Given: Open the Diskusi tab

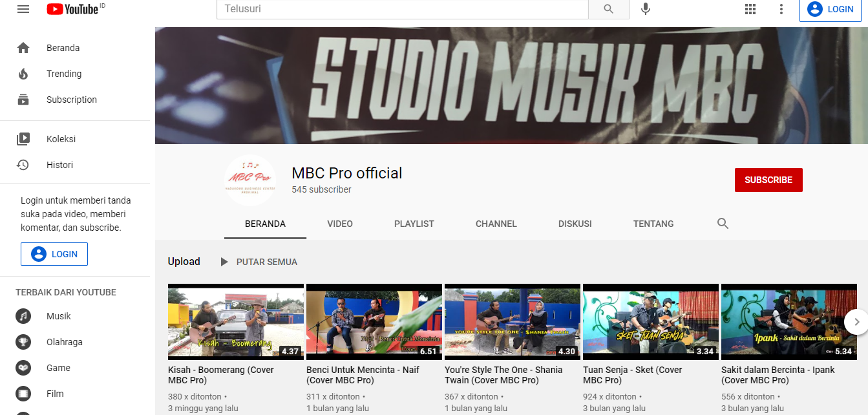Looking at the screenshot, I should [575, 224].
